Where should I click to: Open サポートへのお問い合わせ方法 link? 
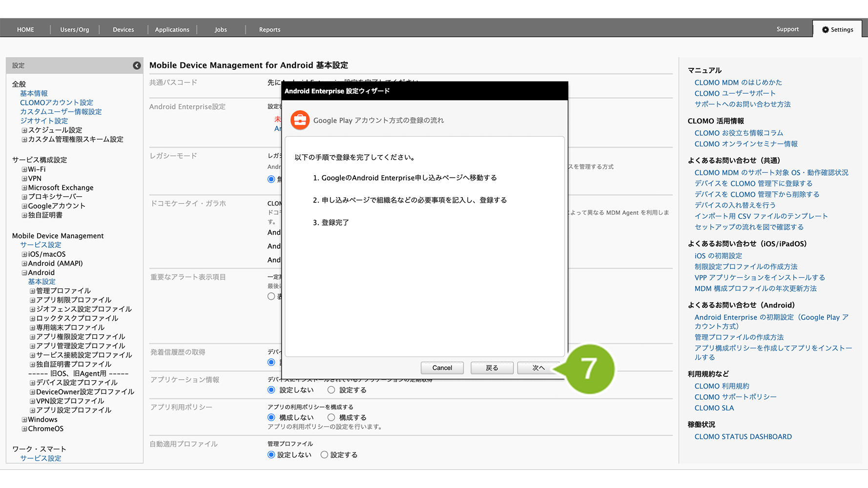pos(743,104)
